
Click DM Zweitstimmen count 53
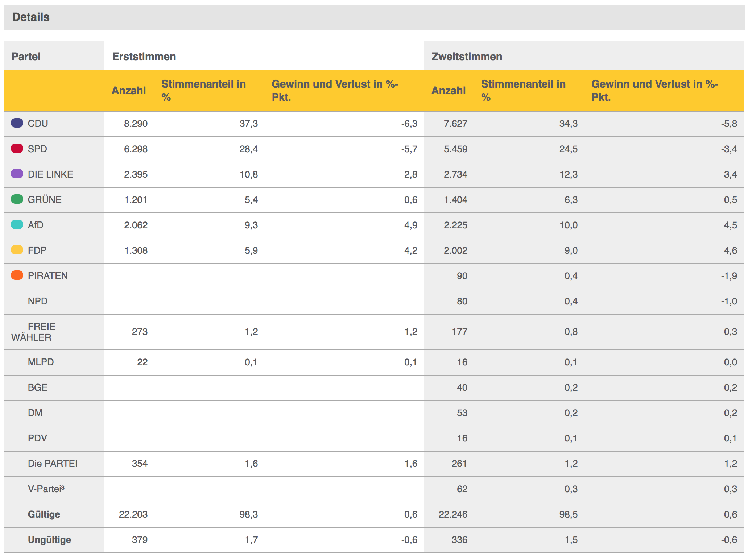(x=462, y=413)
